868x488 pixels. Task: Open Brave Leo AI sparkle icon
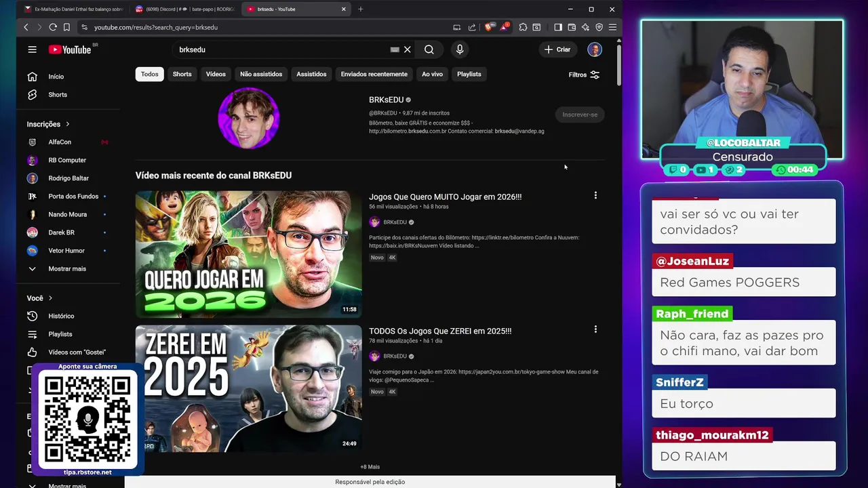pyautogui.click(x=585, y=27)
